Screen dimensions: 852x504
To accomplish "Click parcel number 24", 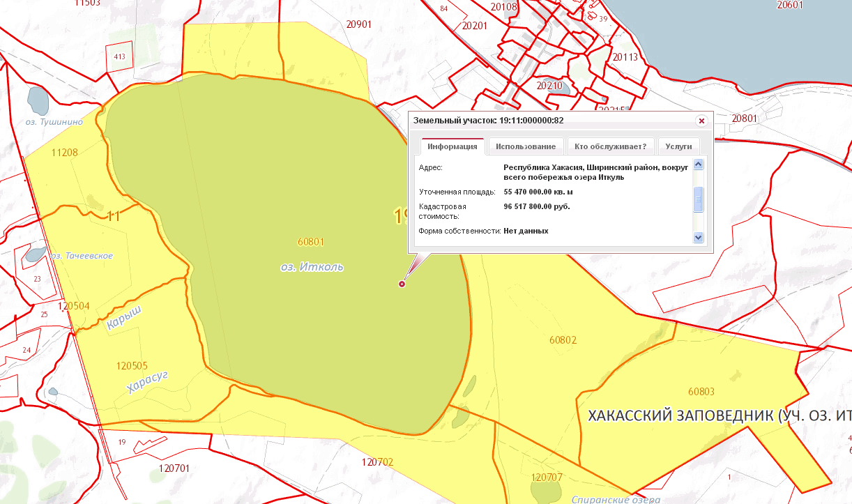I will click(26, 350).
